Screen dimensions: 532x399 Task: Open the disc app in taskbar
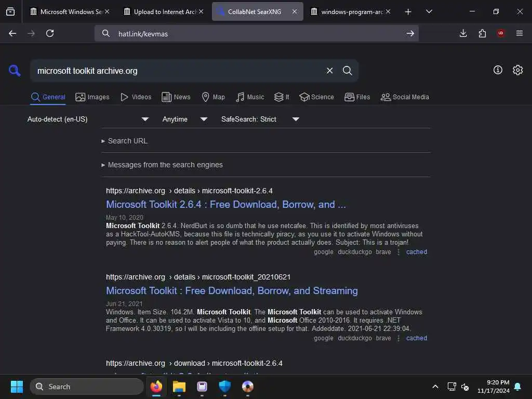[248, 387]
